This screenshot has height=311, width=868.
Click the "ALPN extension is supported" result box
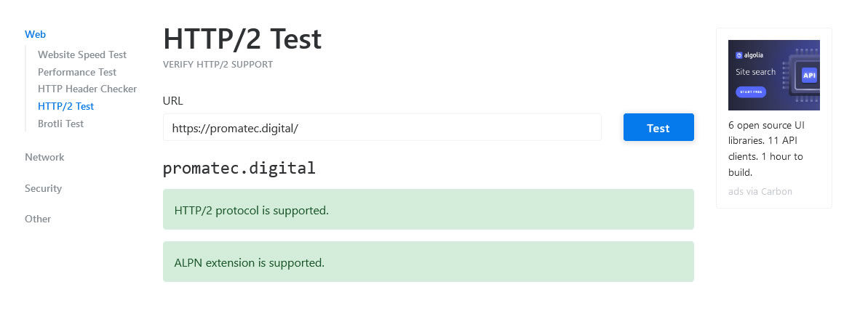point(428,262)
